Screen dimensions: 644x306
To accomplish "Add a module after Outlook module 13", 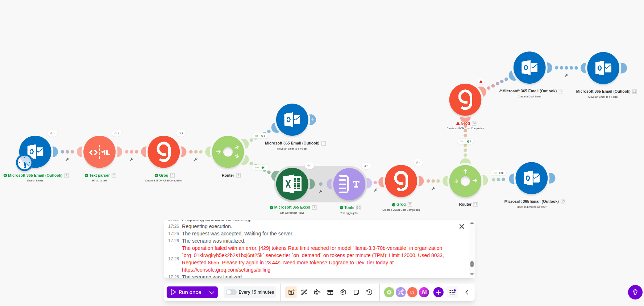I will pos(552,178).
